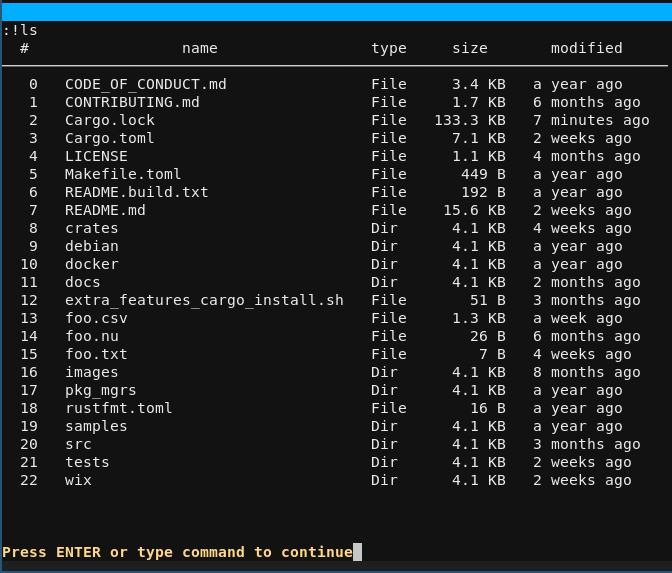This screenshot has height=573, width=672.
Task: Click the 51 B size value
Action: [488, 300]
